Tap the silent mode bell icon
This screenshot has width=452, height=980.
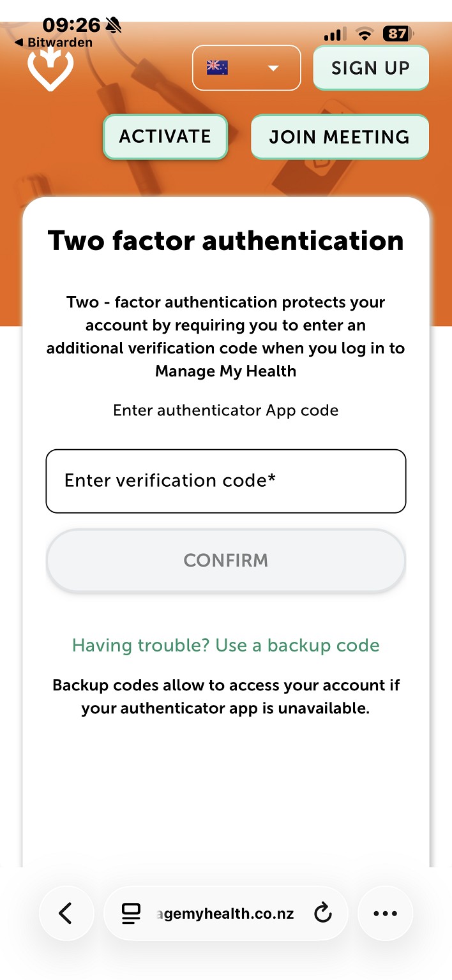tap(114, 26)
